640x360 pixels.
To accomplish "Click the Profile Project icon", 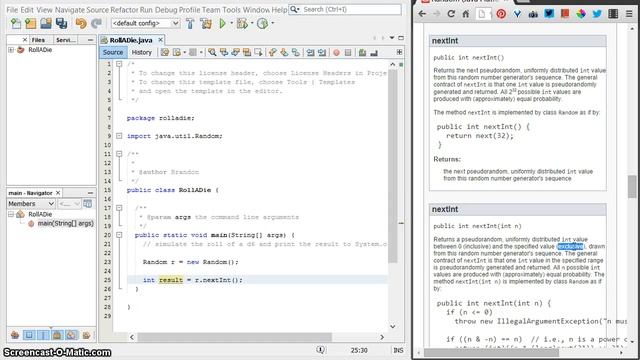I will [x=262, y=24].
